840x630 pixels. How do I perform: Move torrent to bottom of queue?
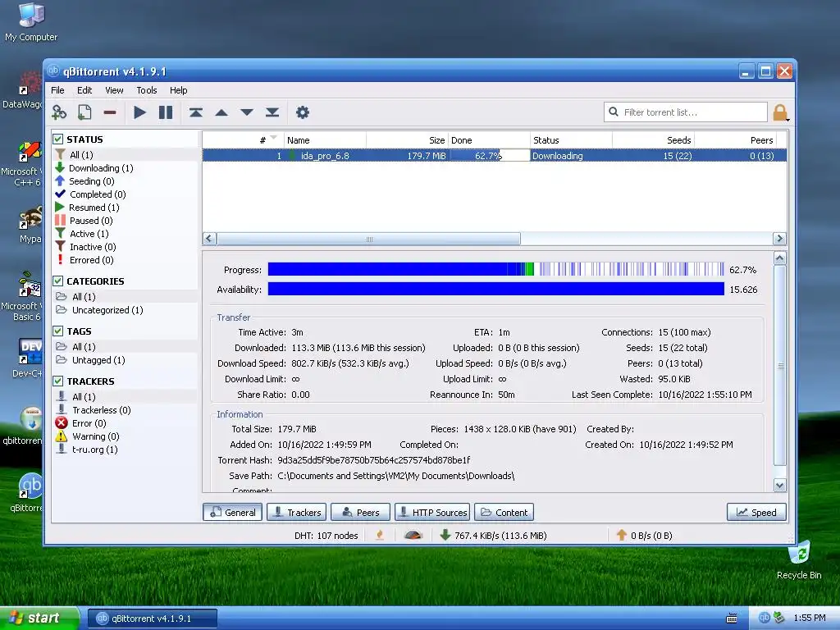(x=272, y=112)
